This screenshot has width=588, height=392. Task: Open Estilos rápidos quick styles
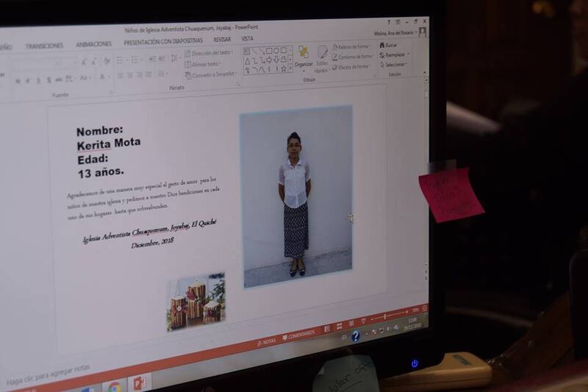point(322,60)
